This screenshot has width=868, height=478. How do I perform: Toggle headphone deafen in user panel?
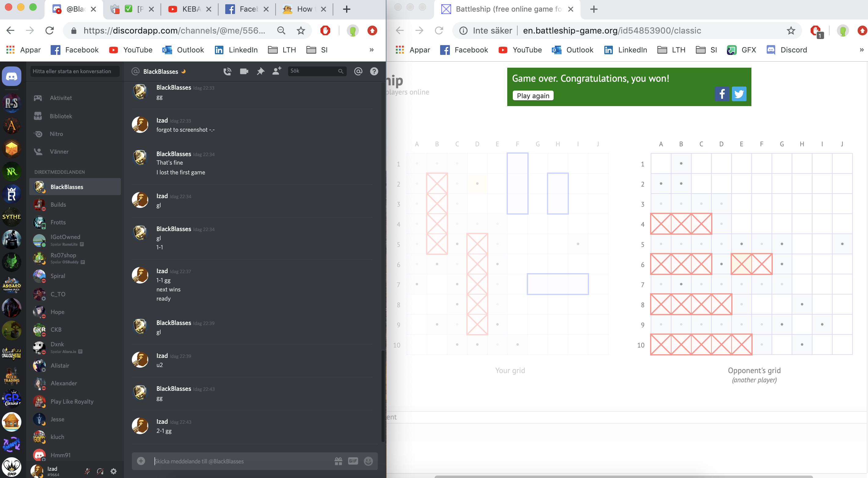pos(100,471)
